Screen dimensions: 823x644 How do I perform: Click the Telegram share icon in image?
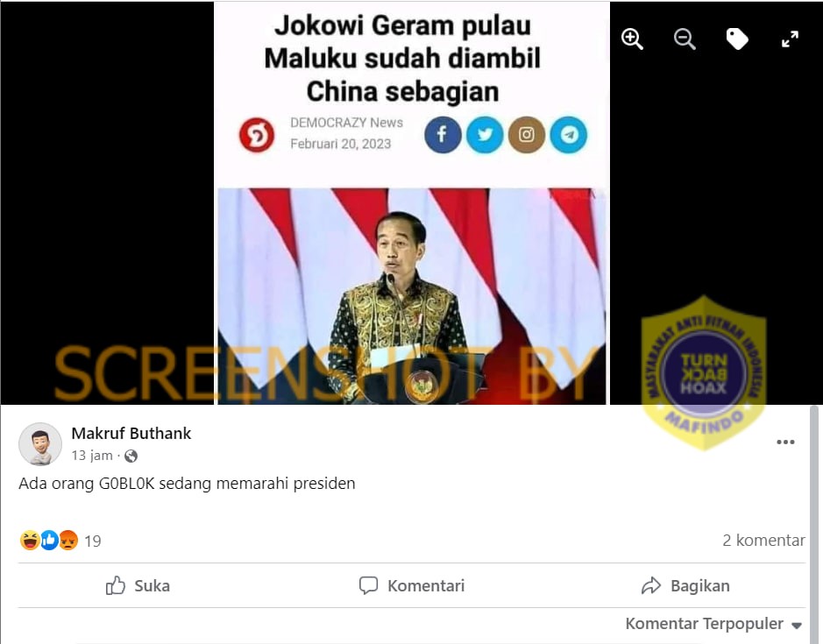coord(569,135)
